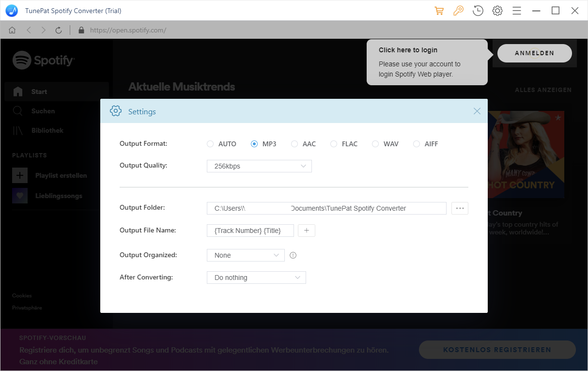Viewport: 588px width, 371px height.
Task: Navigate forward with right arrow
Action: pos(44,30)
